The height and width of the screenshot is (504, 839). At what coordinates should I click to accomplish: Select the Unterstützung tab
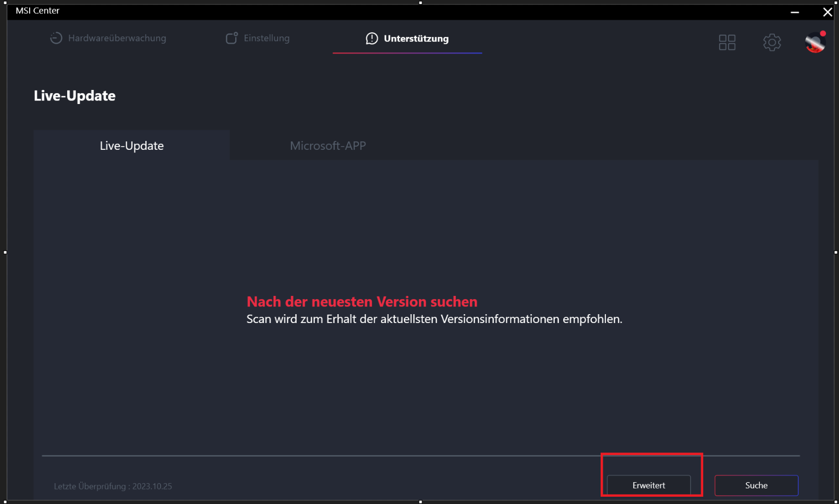[407, 38]
